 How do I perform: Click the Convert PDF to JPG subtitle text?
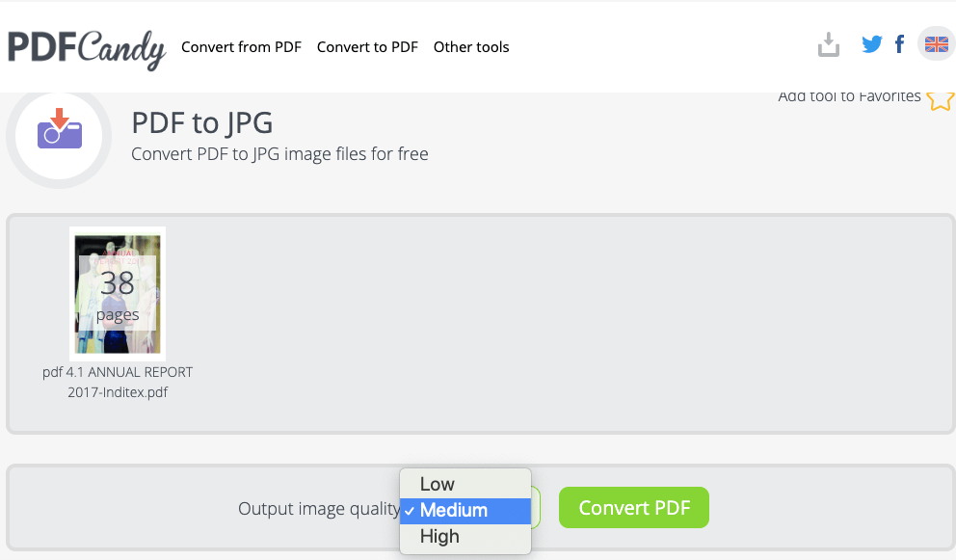pyautogui.click(x=279, y=154)
